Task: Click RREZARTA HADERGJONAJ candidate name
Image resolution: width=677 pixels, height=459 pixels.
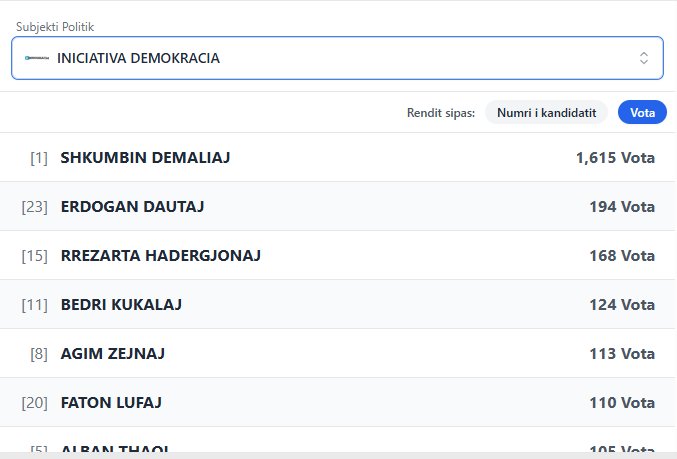Action: click(161, 256)
